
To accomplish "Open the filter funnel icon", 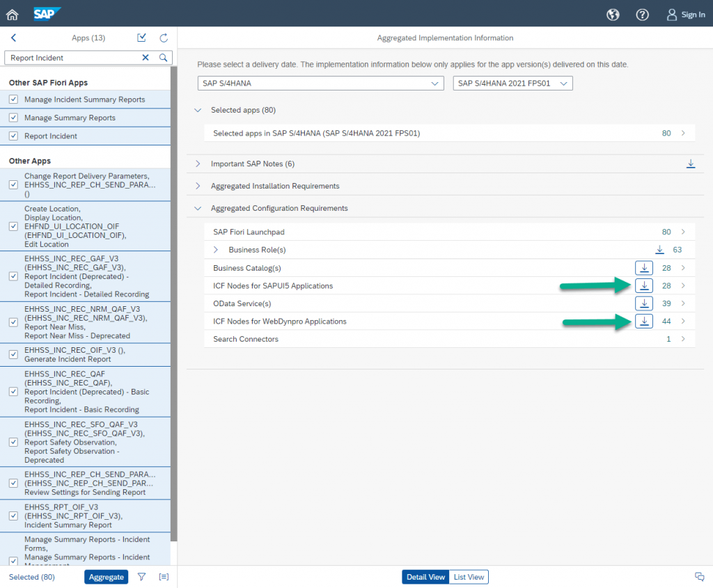I will (142, 577).
